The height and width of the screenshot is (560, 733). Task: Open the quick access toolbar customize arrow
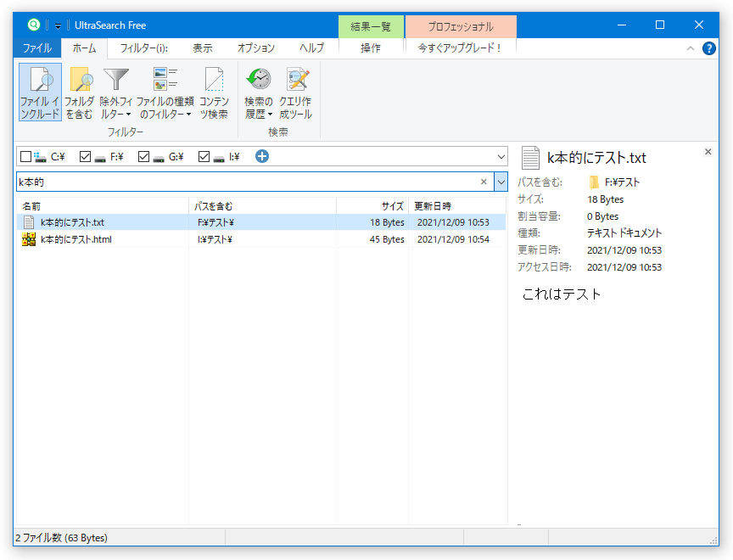(58, 25)
